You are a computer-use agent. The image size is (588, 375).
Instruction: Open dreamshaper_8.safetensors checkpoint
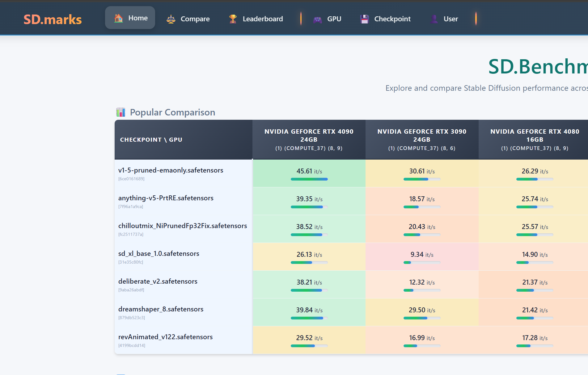[x=161, y=309]
